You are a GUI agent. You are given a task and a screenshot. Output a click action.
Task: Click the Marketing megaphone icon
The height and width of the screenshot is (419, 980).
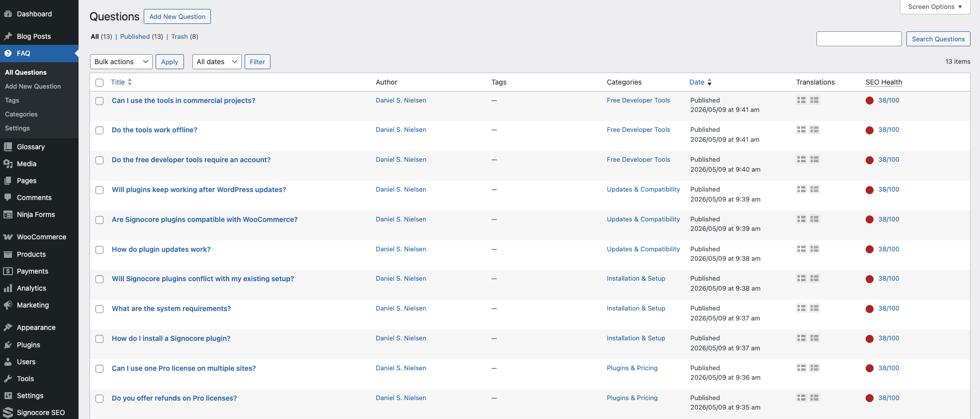[x=8, y=305]
